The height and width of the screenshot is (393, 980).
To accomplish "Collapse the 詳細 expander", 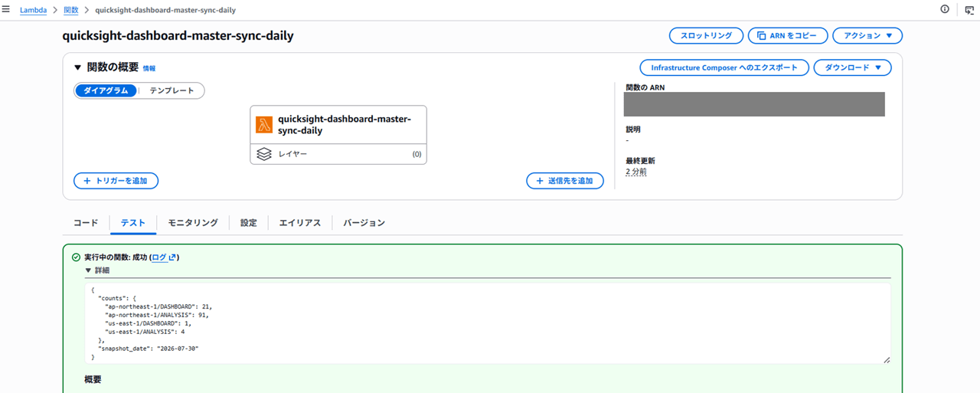I will (x=97, y=270).
